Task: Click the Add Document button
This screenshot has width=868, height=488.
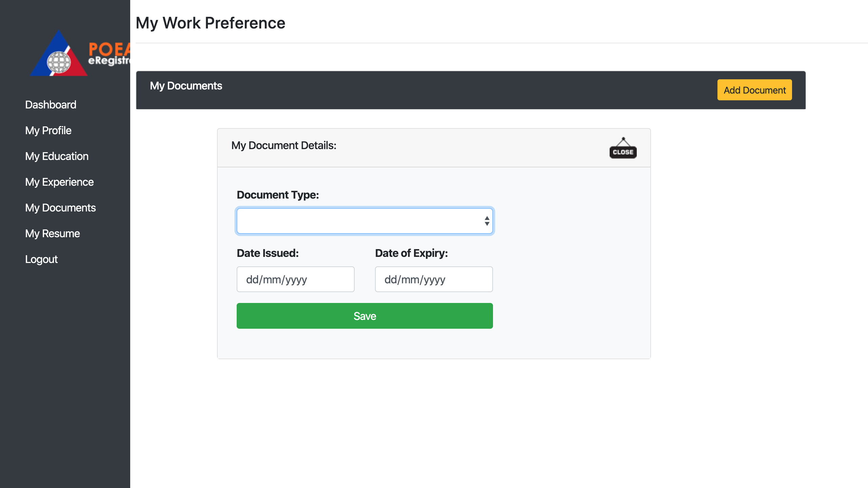Action: (x=754, y=90)
